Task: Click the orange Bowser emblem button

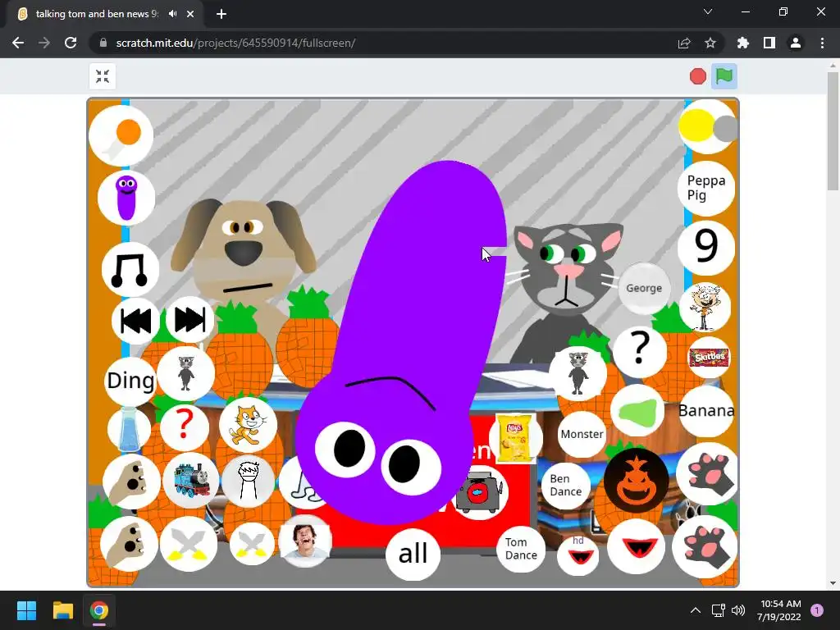Action: [637, 481]
